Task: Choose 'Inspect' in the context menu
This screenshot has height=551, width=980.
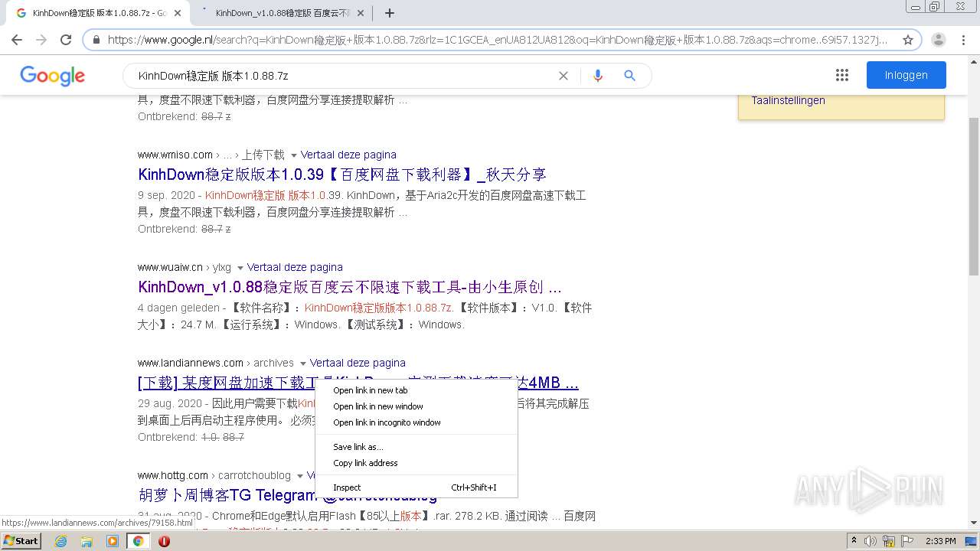Action: 416,487
